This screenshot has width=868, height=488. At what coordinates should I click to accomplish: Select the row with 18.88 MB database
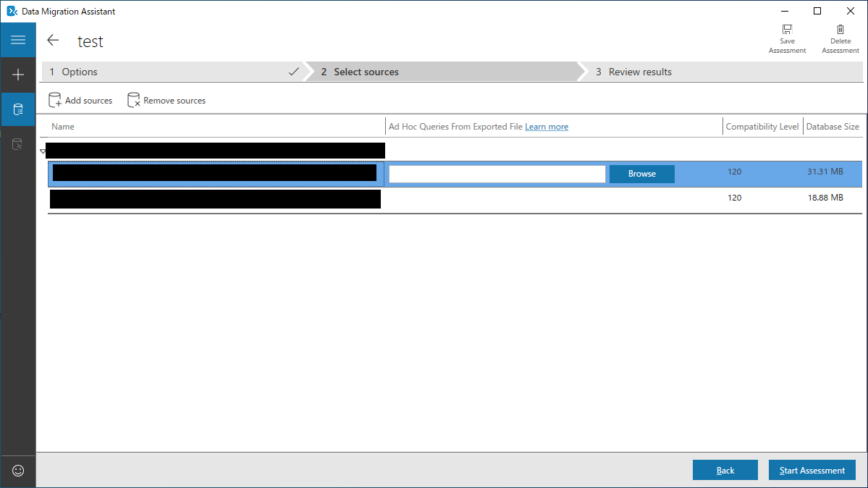pyautogui.click(x=455, y=198)
